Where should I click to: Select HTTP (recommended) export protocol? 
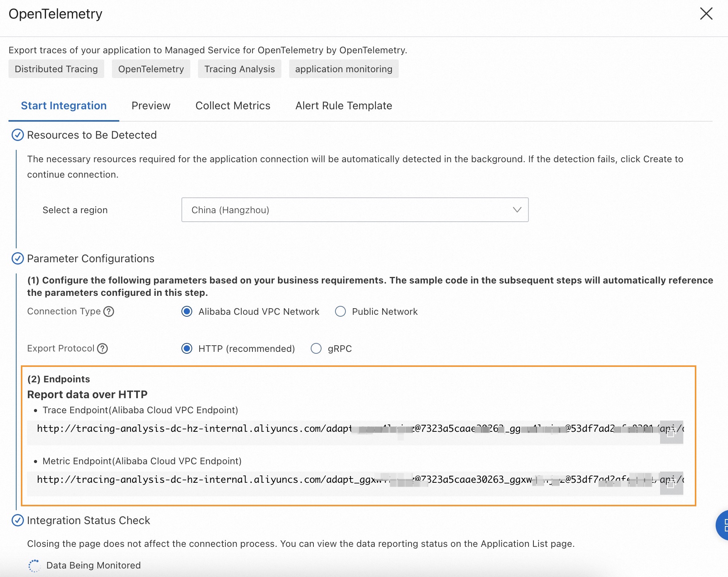click(x=187, y=348)
